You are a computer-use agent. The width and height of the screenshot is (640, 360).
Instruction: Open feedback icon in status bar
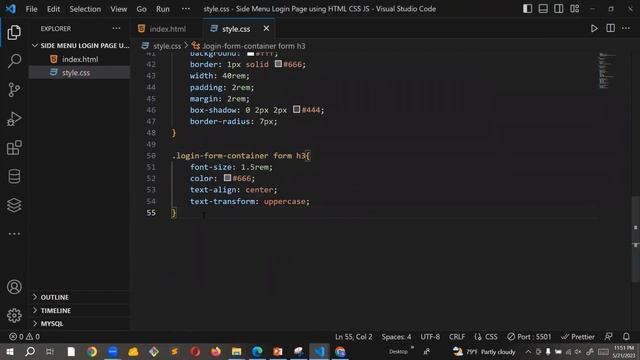(x=608, y=337)
